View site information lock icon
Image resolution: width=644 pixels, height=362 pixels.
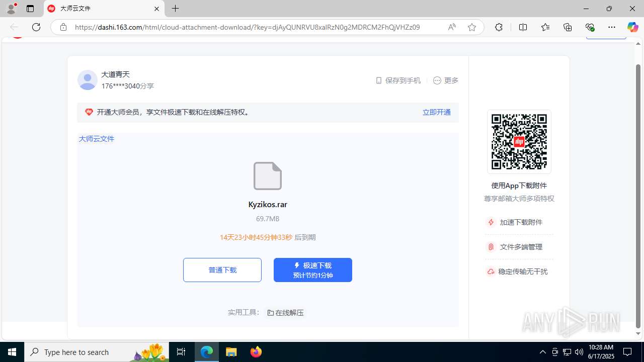63,27
